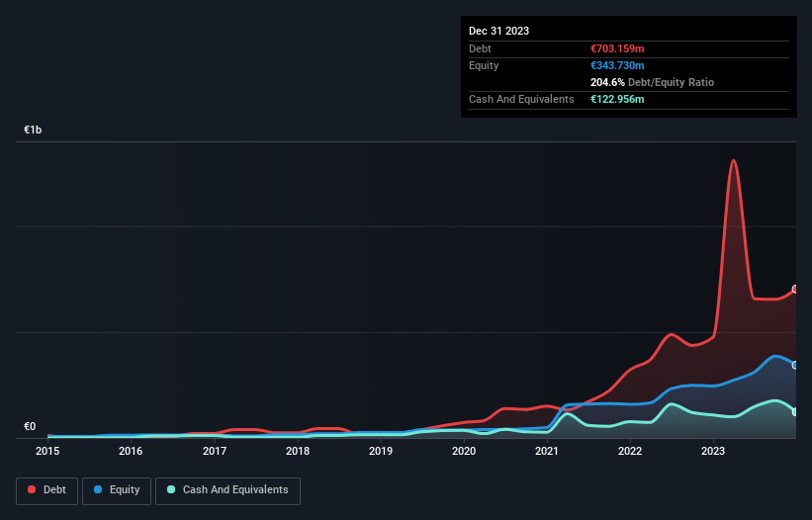Click the red Debt endpoint marker
The image size is (812, 520).
(x=795, y=290)
